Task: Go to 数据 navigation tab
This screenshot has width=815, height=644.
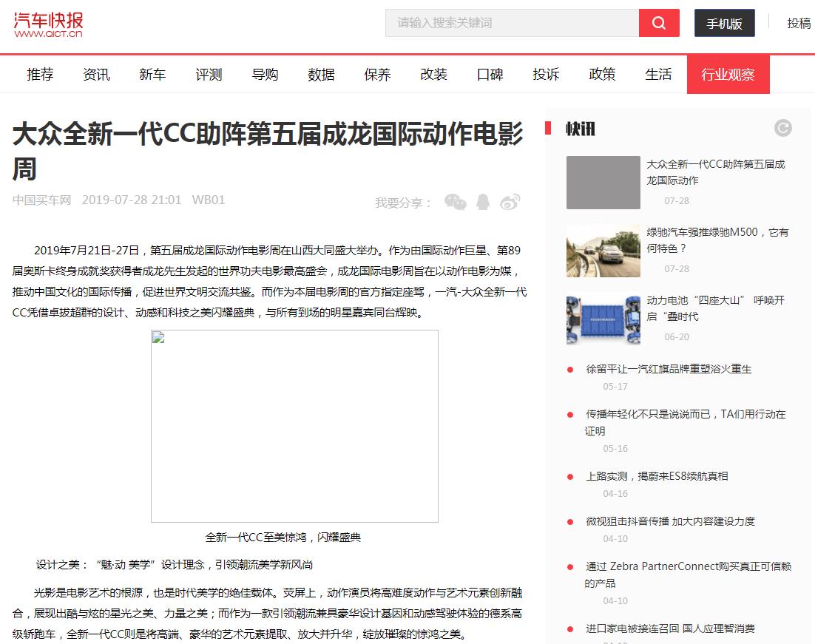Action: click(321, 75)
